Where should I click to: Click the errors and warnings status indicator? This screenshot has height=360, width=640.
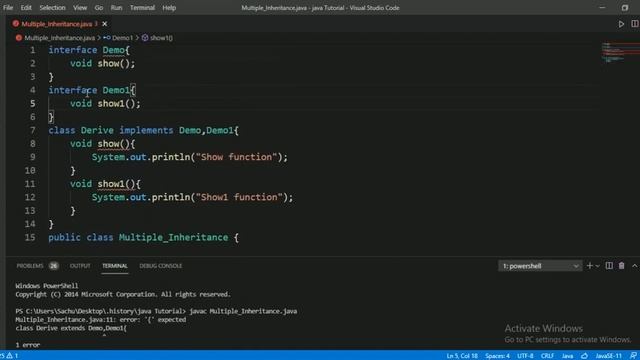pyautogui.click(x=9, y=356)
